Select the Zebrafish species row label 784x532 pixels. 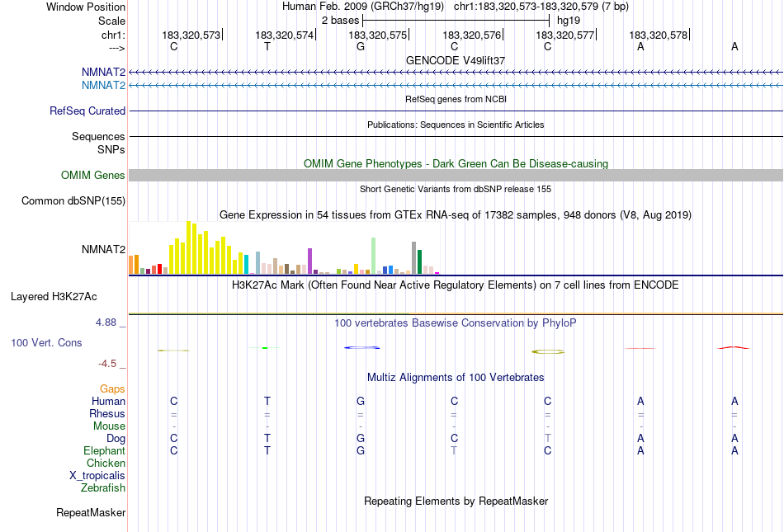(103, 487)
